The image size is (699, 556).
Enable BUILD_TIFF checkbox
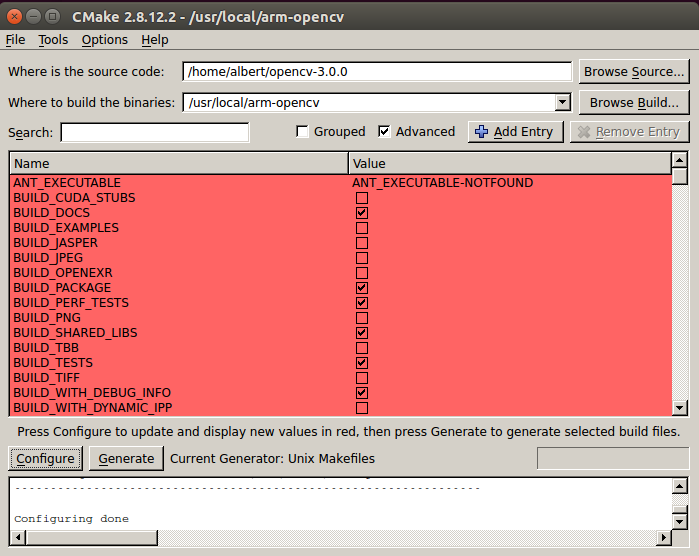(x=362, y=378)
